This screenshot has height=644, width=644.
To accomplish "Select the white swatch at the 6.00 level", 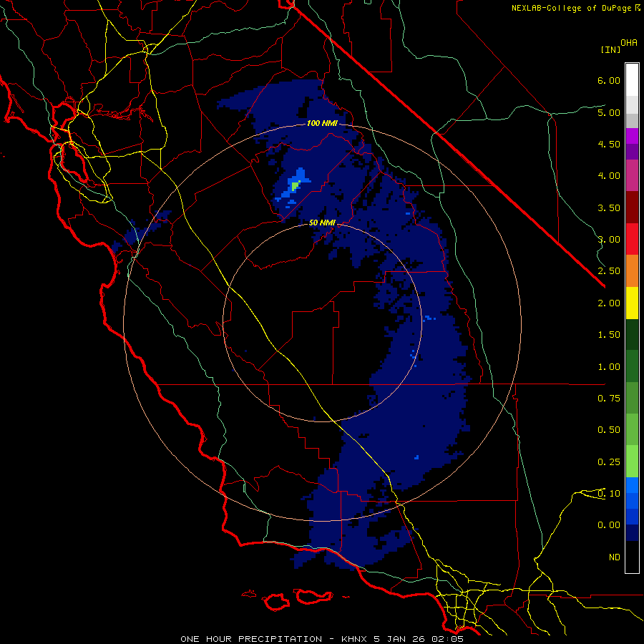I will point(632,80).
